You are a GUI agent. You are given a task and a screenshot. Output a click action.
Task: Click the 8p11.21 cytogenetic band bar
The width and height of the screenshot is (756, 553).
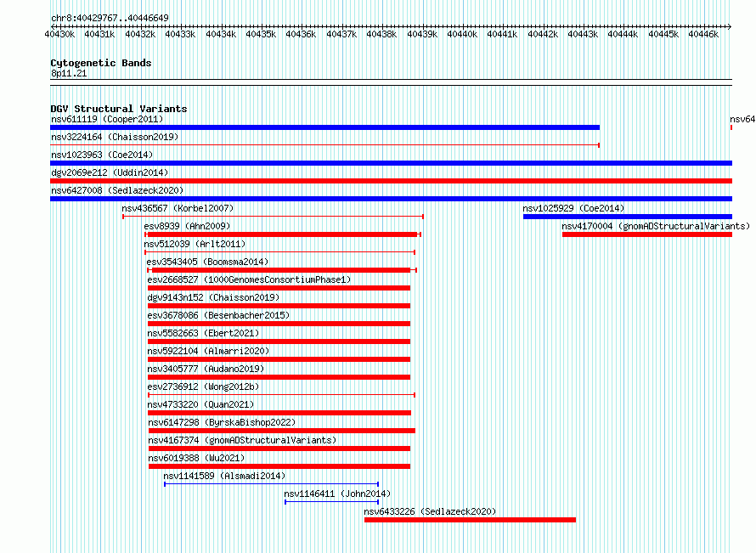pyautogui.click(x=391, y=82)
